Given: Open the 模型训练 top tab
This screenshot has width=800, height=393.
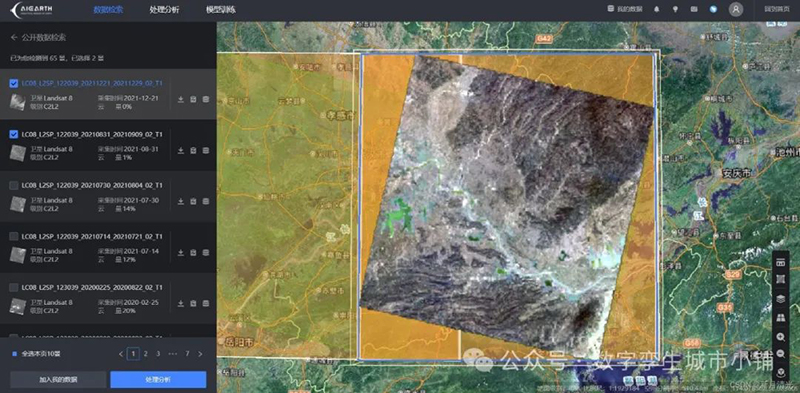Looking at the screenshot, I should click(221, 10).
